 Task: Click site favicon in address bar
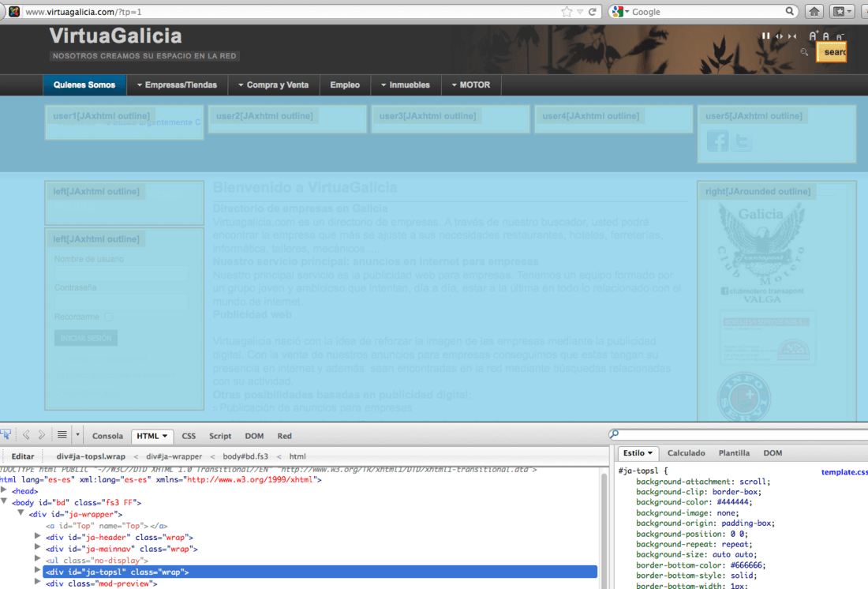pos(14,12)
